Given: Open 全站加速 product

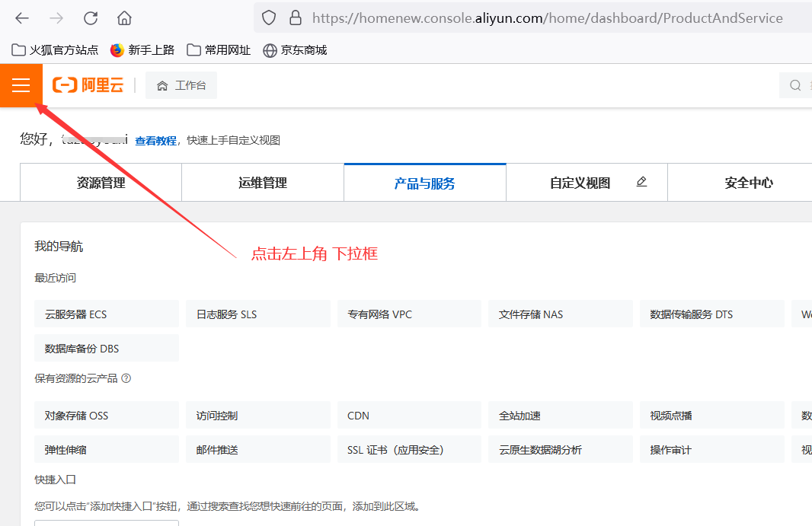Looking at the screenshot, I should [x=561, y=415].
